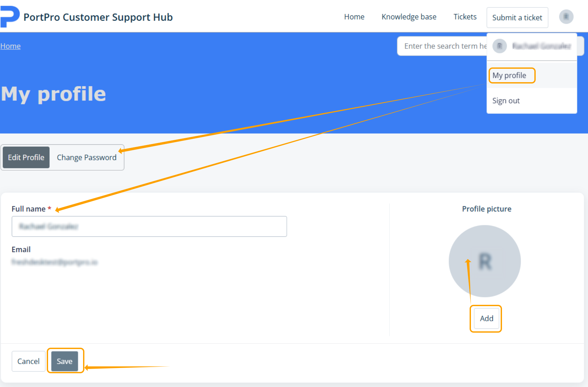The height and width of the screenshot is (387, 588).
Task: Click into the Full name field
Action: (149, 226)
